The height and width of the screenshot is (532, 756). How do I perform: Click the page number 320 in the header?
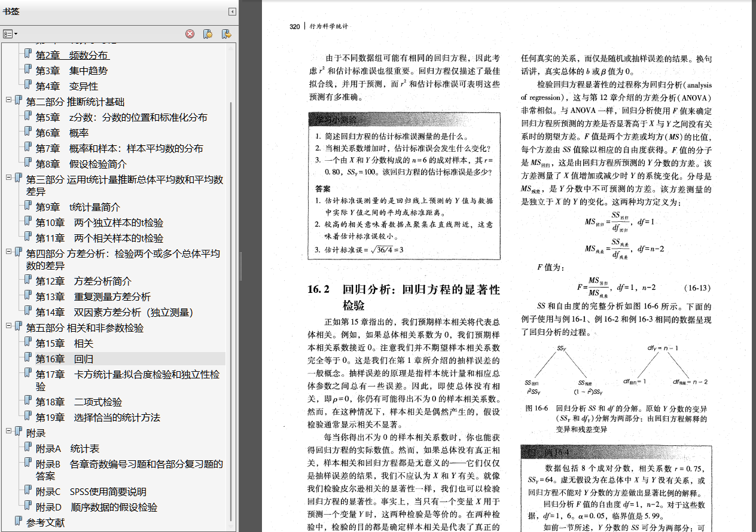pyautogui.click(x=294, y=26)
